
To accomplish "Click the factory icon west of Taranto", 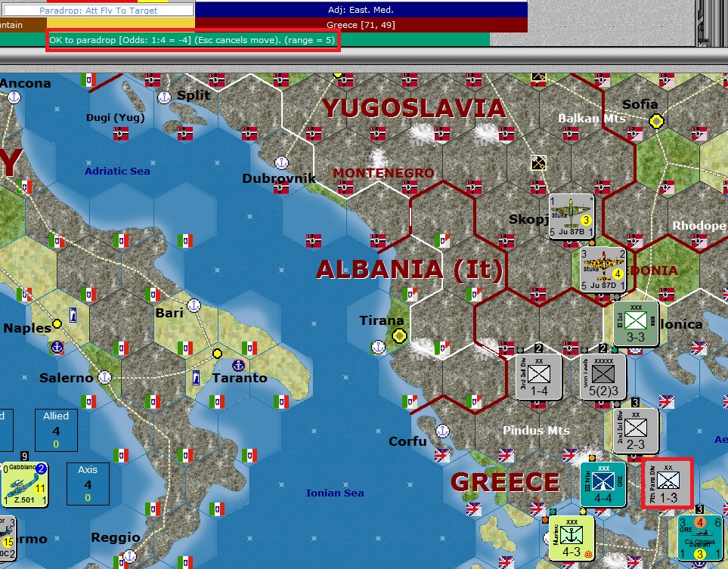I will pyautogui.click(x=197, y=377).
